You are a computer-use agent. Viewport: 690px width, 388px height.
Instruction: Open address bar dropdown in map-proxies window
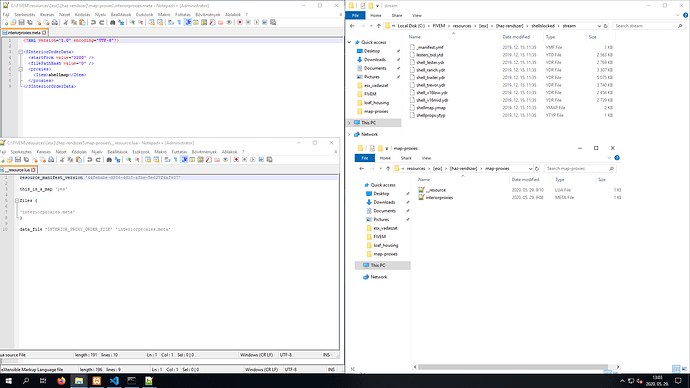[x=530, y=168]
